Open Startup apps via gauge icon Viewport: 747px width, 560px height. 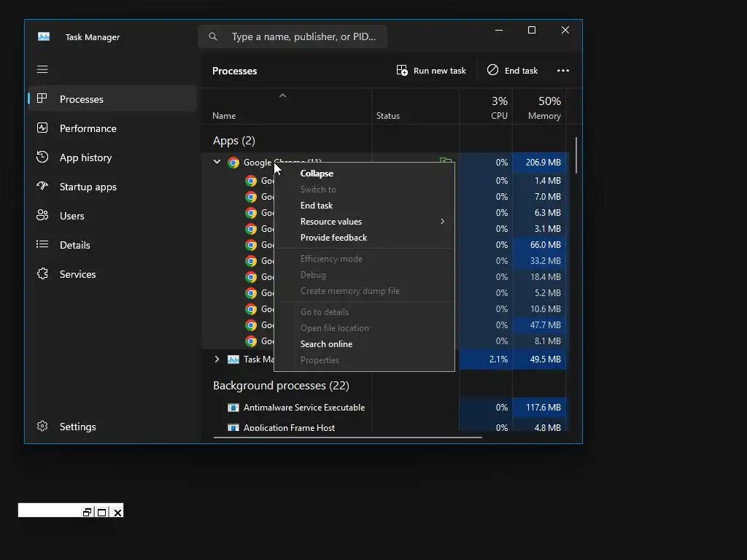tap(42, 186)
